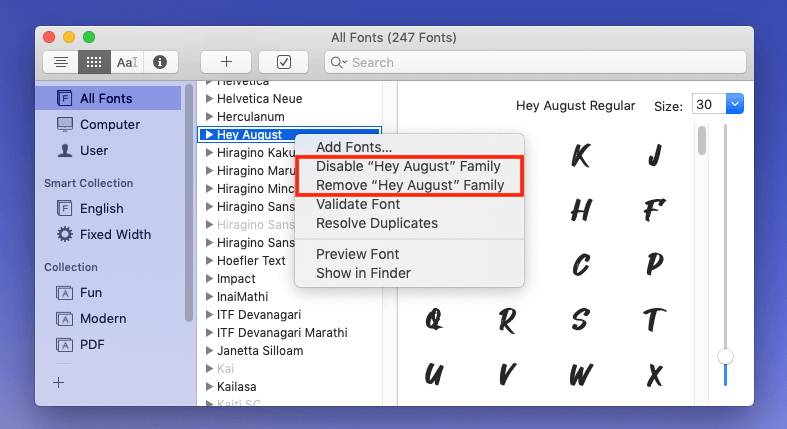Image resolution: width=787 pixels, height=429 pixels.
Task: Click the window title All Fonts (247 Fonts)
Action: (394, 38)
